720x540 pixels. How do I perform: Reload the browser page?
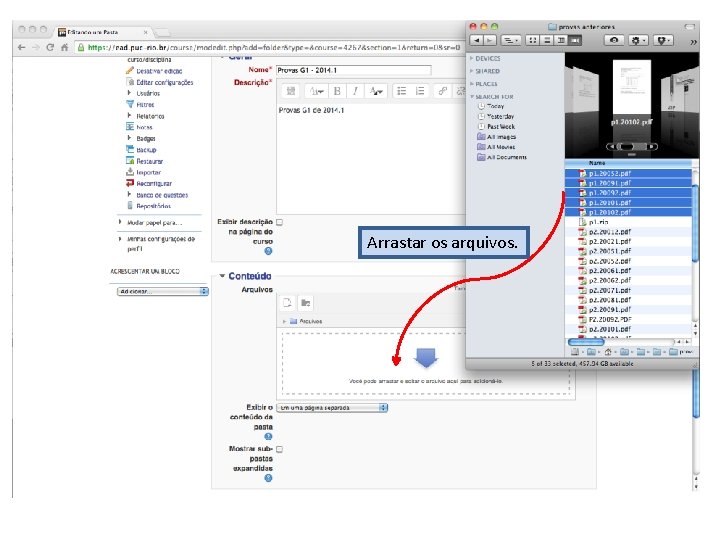click(50, 47)
